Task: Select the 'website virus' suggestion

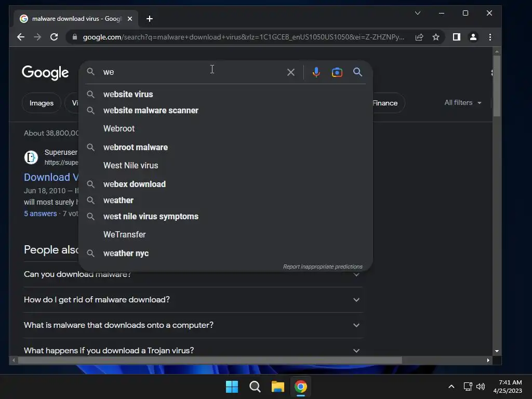Action: [225, 94]
